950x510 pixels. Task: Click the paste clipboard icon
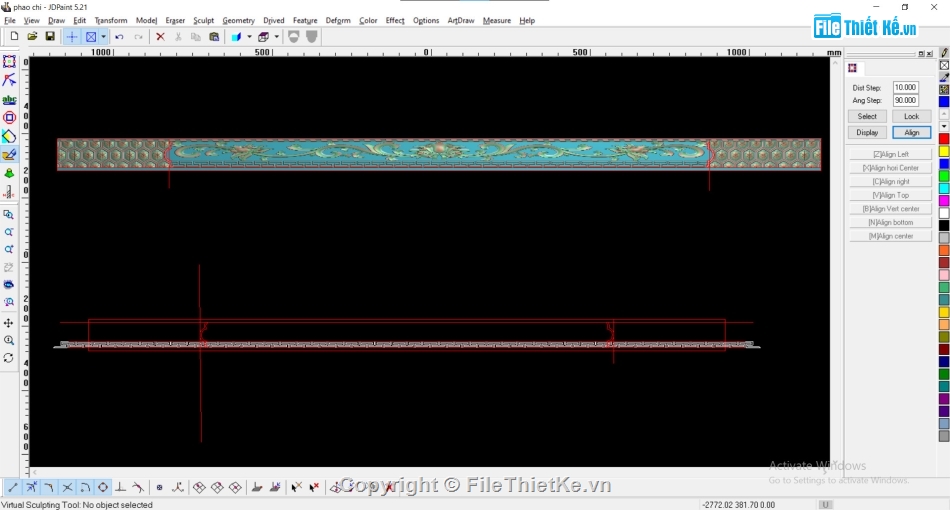(214, 37)
